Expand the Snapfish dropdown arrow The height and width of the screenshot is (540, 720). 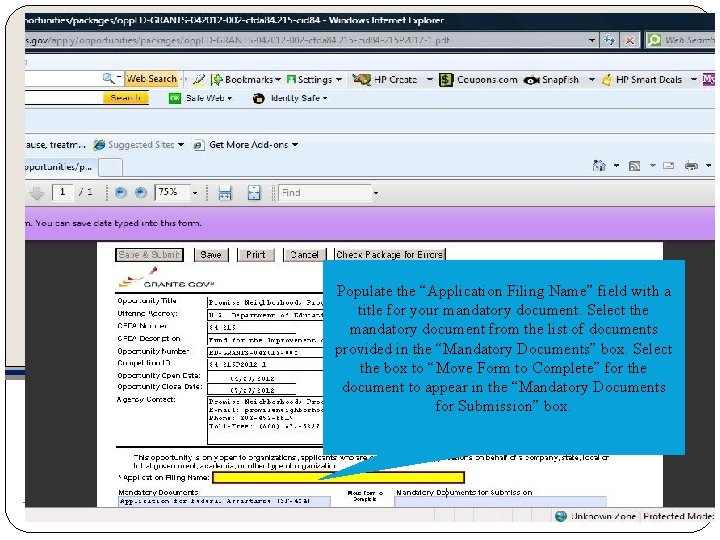[x=591, y=80]
